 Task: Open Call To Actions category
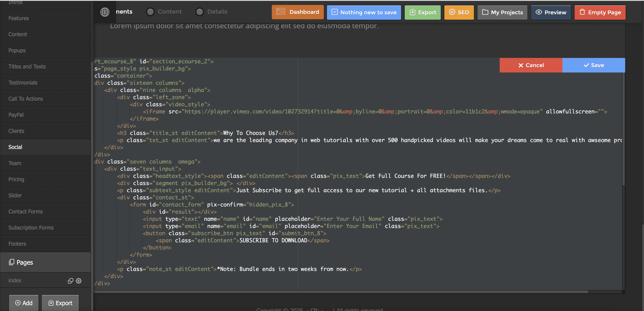[x=45, y=99]
